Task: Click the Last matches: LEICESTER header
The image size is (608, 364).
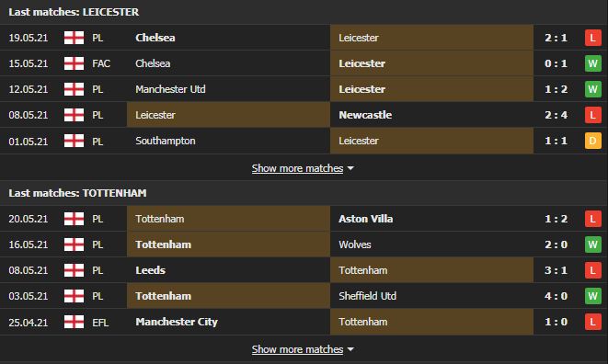Action: coord(74,12)
